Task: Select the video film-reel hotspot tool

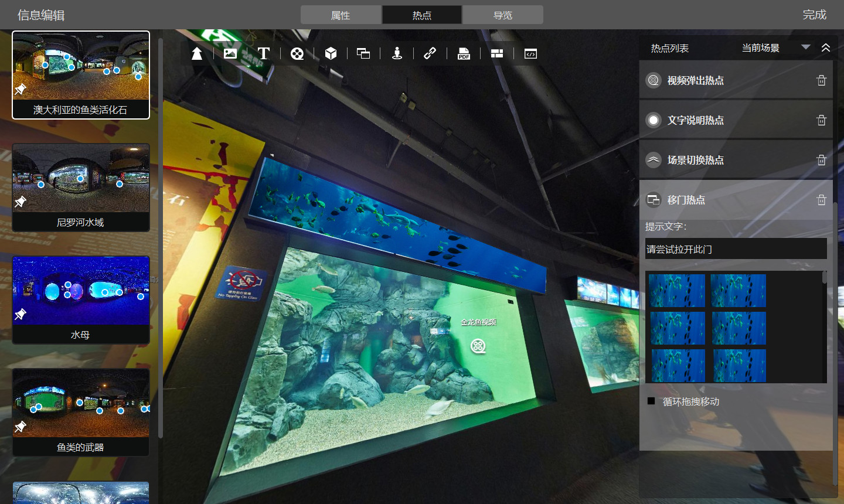Action: pyautogui.click(x=297, y=54)
